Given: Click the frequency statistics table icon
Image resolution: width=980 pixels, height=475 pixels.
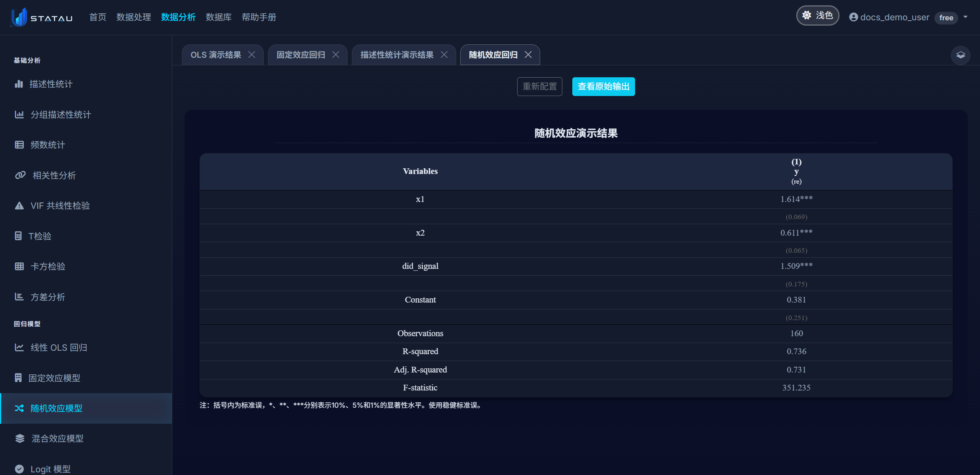Looking at the screenshot, I should click(x=19, y=145).
